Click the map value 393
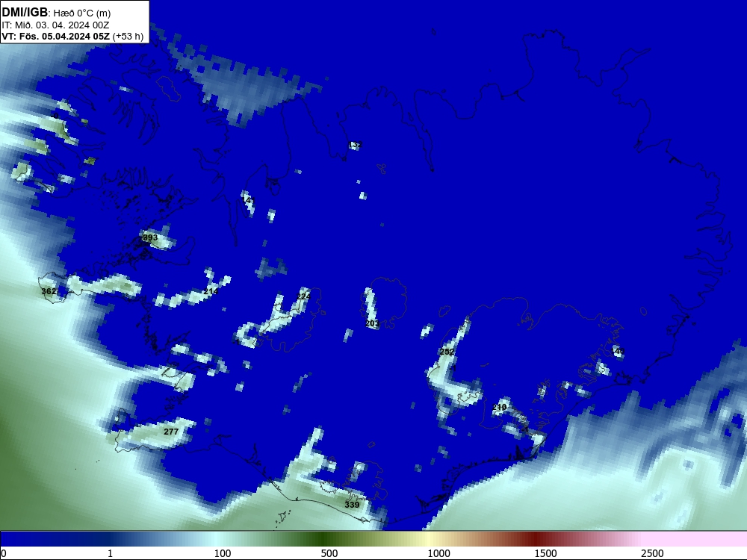The width and height of the screenshot is (747, 560). pyautogui.click(x=150, y=237)
